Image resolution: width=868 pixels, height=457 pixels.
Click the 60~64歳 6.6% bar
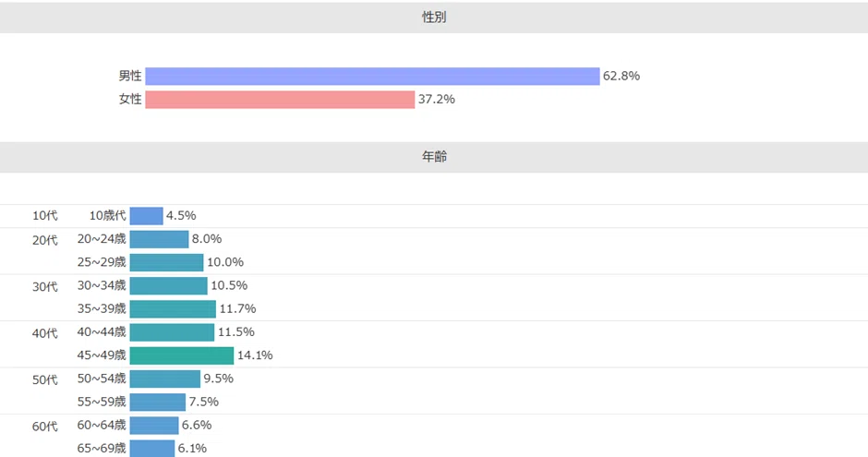154,425
